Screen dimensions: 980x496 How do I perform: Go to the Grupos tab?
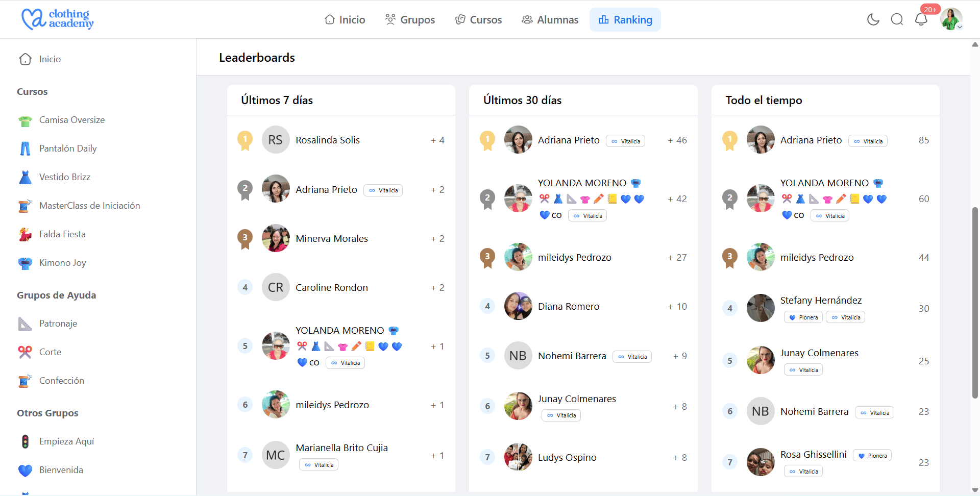coord(410,20)
